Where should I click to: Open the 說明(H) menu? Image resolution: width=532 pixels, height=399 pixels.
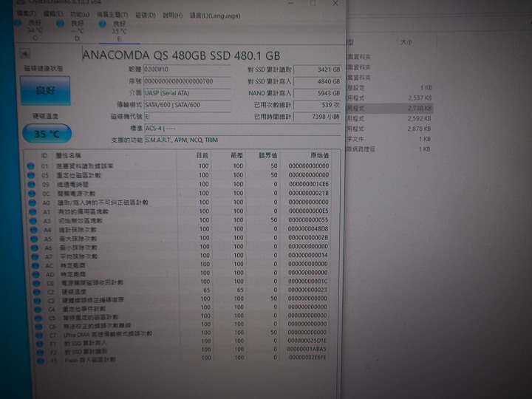172,16
